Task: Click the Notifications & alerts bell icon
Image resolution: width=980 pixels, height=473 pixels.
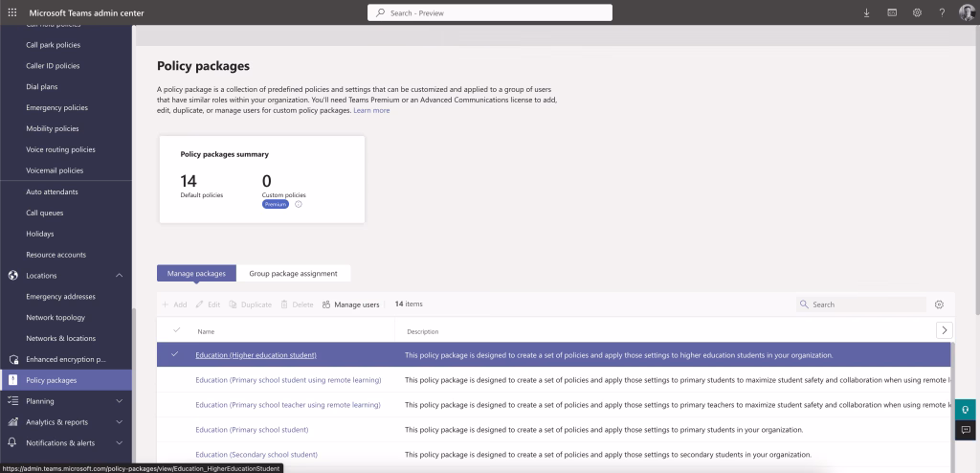Action: click(x=12, y=443)
